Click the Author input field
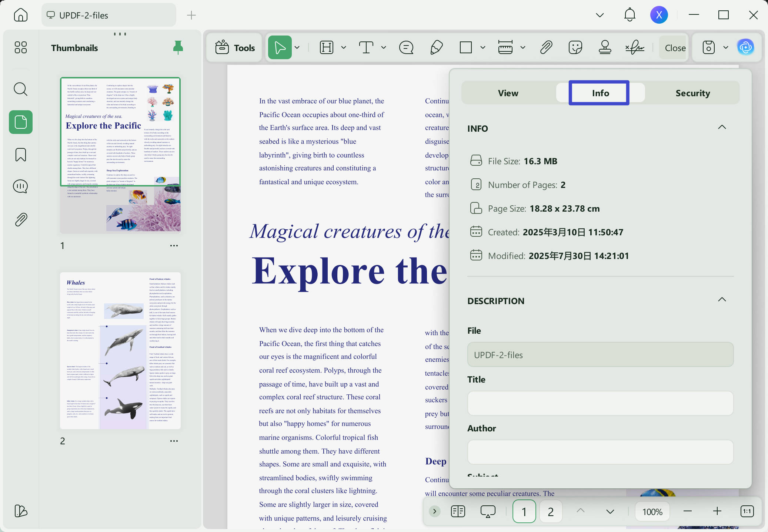This screenshot has width=768, height=532. tap(600, 452)
